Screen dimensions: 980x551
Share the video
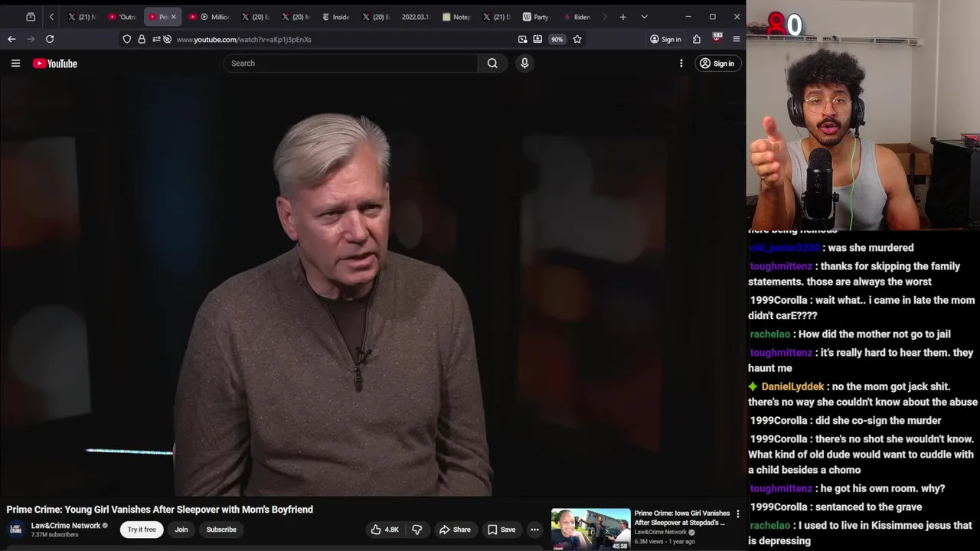coord(455,530)
